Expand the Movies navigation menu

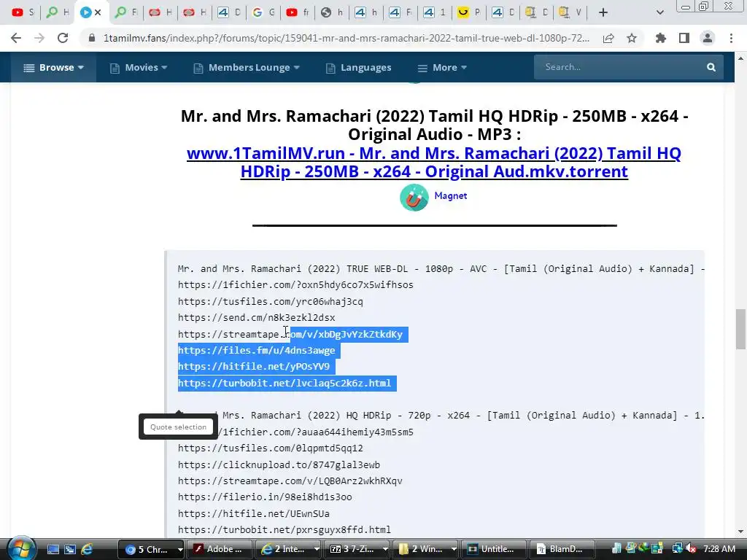139,68
